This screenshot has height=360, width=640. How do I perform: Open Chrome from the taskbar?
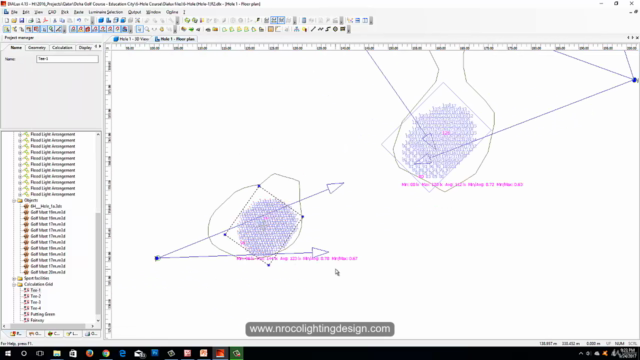[x=106, y=353]
